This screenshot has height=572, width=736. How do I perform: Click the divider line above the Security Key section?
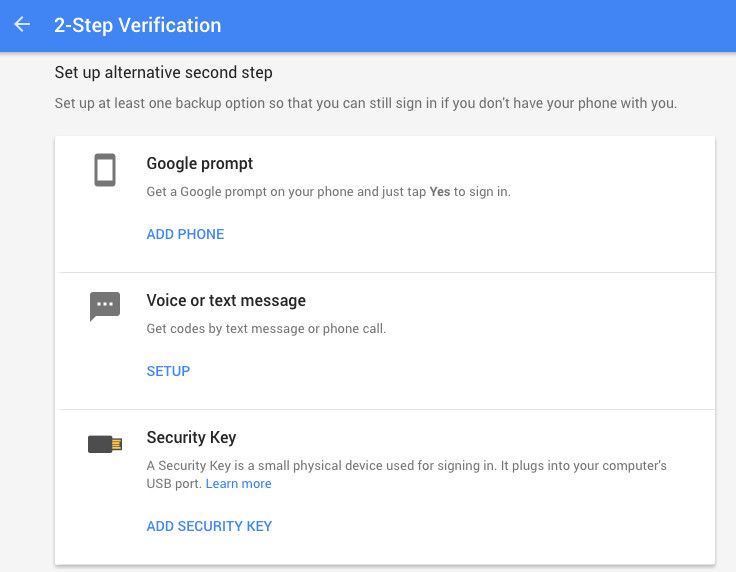click(x=385, y=409)
